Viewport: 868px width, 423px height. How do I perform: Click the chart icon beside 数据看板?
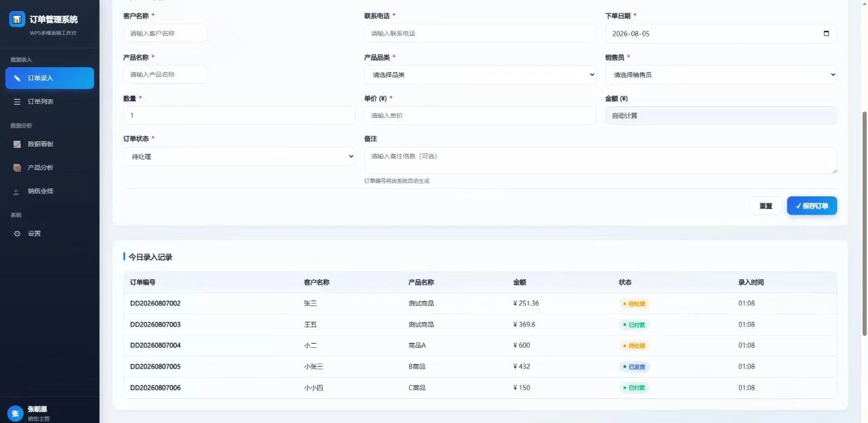click(x=17, y=144)
